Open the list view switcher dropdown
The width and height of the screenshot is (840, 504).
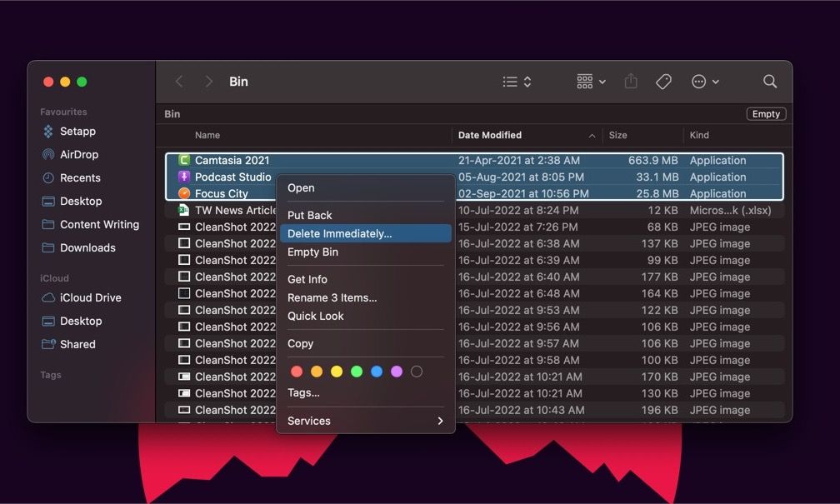pyautogui.click(x=517, y=82)
